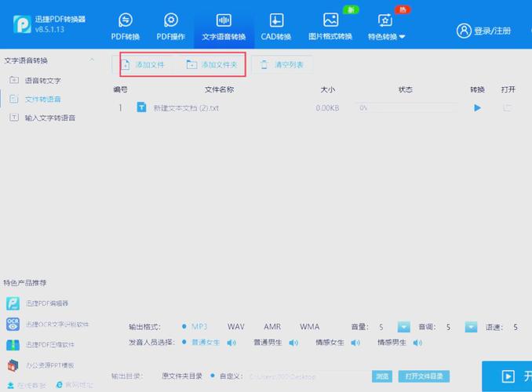
Task: Select 原文件夹目录 output option
Action: click(182, 376)
